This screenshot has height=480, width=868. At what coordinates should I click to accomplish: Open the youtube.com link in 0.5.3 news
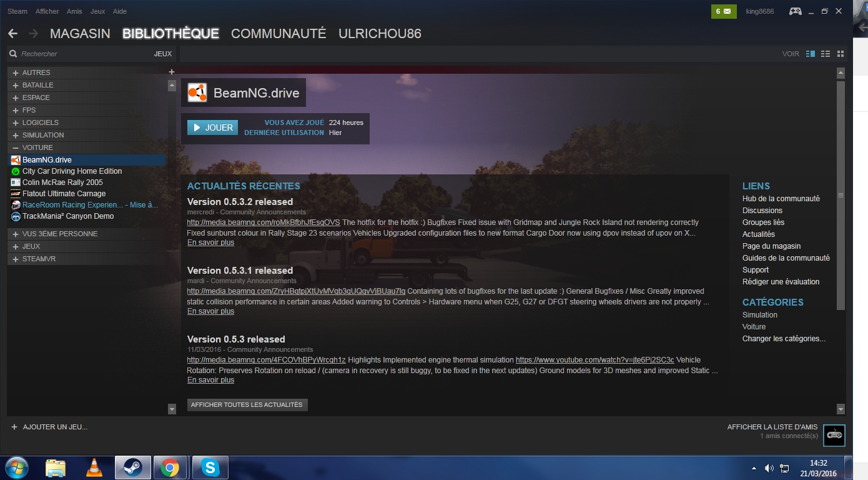[594, 360]
